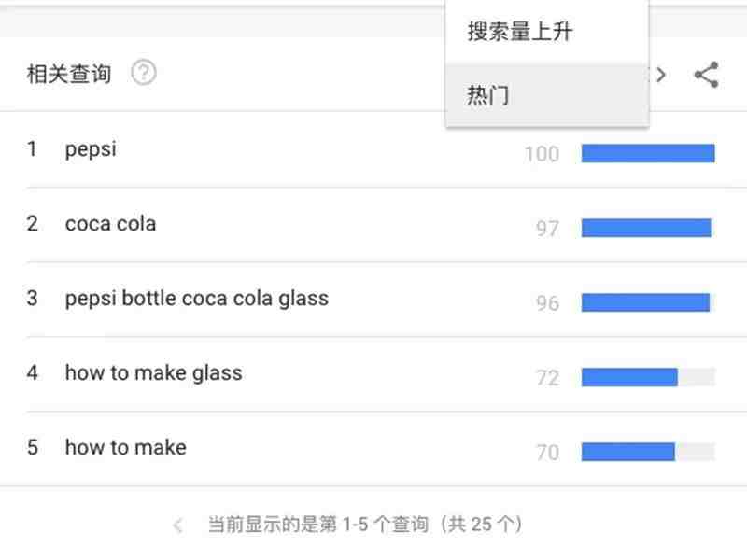Image resolution: width=747 pixels, height=560 pixels.
Task: Go to previous page of queries
Action: [177, 525]
